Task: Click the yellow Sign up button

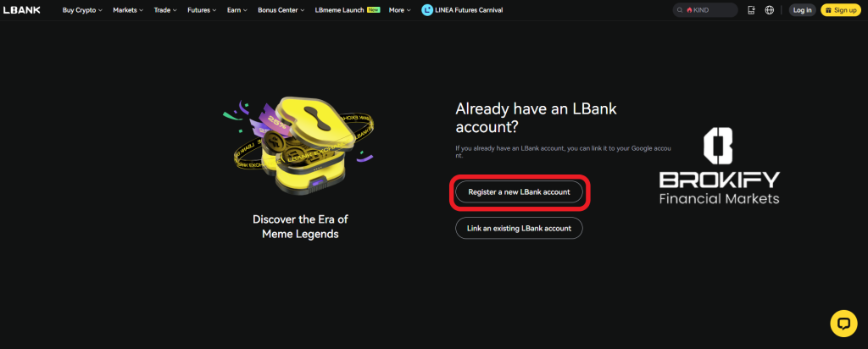Action: tap(840, 10)
